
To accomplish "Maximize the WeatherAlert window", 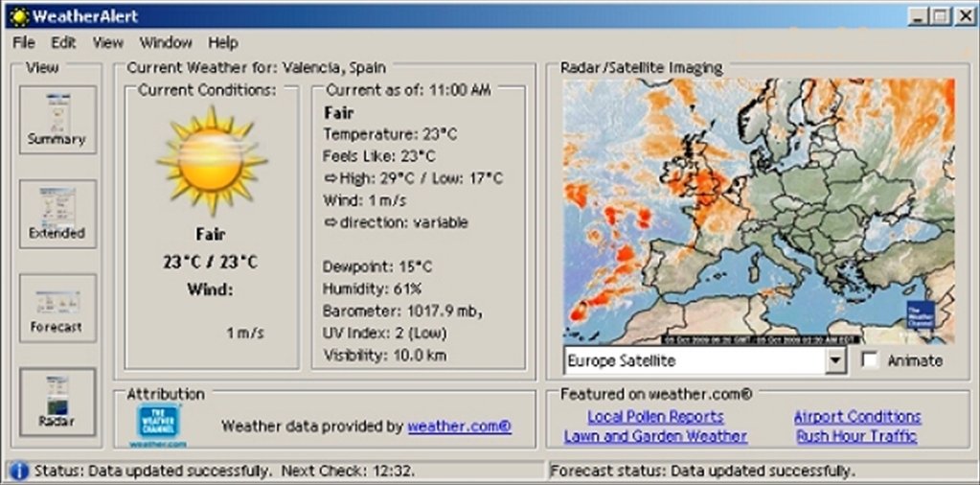I will coord(940,16).
